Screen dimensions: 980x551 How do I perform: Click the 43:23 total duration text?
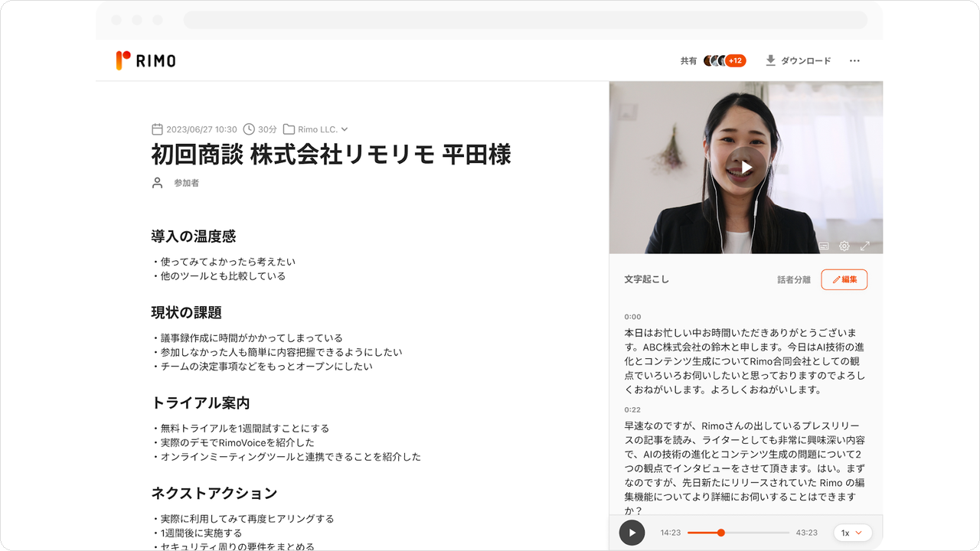[x=807, y=533]
